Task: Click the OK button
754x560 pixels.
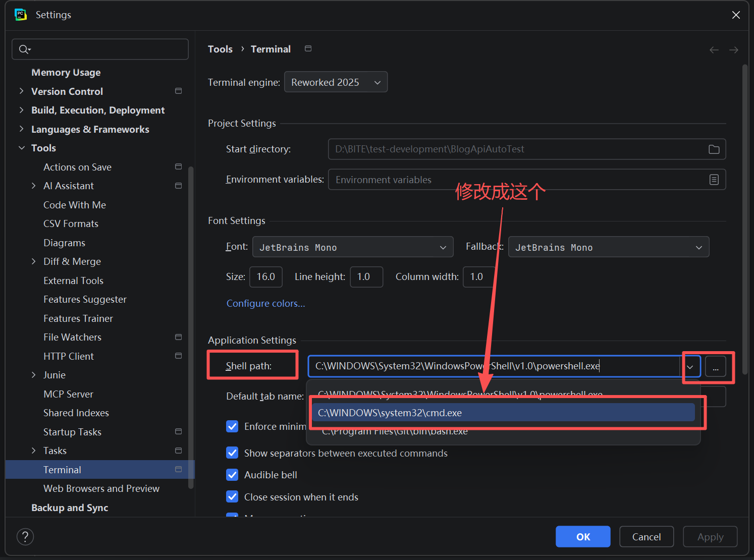Action: [583, 537]
